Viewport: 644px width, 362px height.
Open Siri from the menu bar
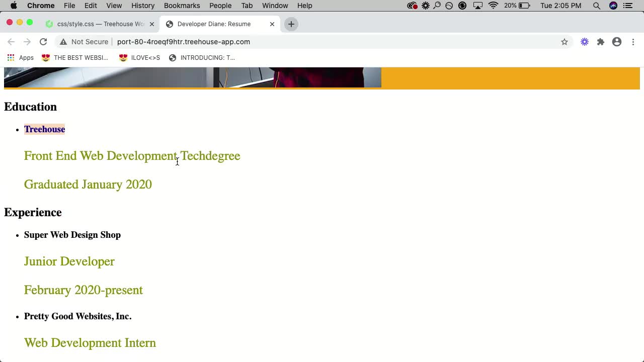point(613,6)
